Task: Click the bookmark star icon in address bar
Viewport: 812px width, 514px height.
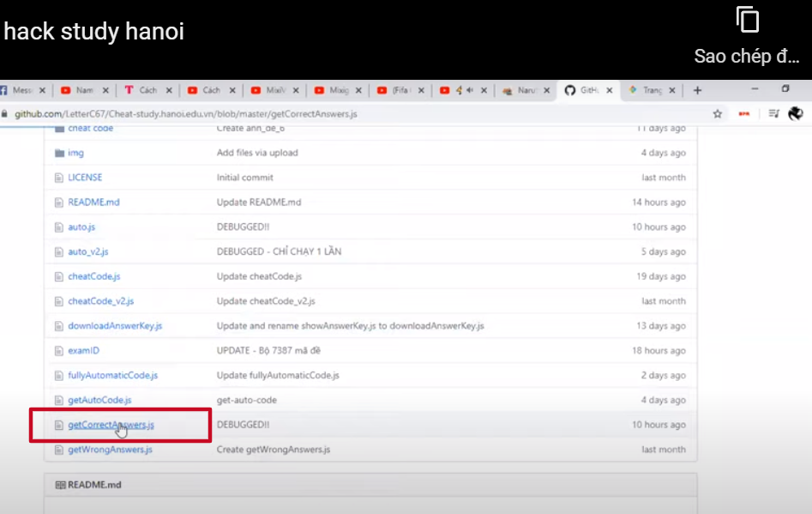Action: (x=718, y=113)
